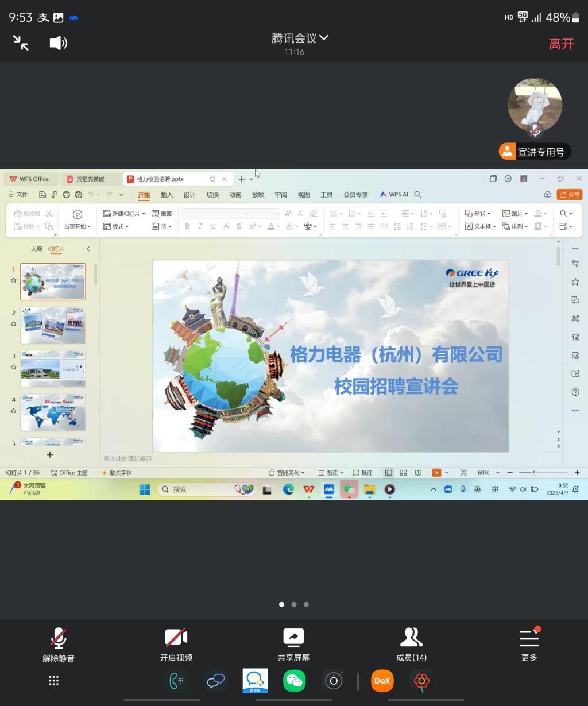Open the red flower gallery app

pyautogui.click(x=421, y=681)
